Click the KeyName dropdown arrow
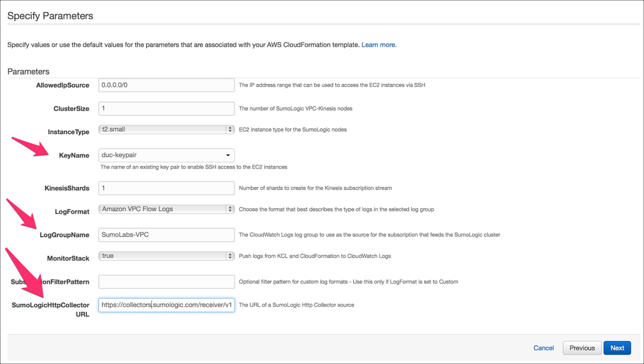The height and width of the screenshot is (364, 644). 228,155
